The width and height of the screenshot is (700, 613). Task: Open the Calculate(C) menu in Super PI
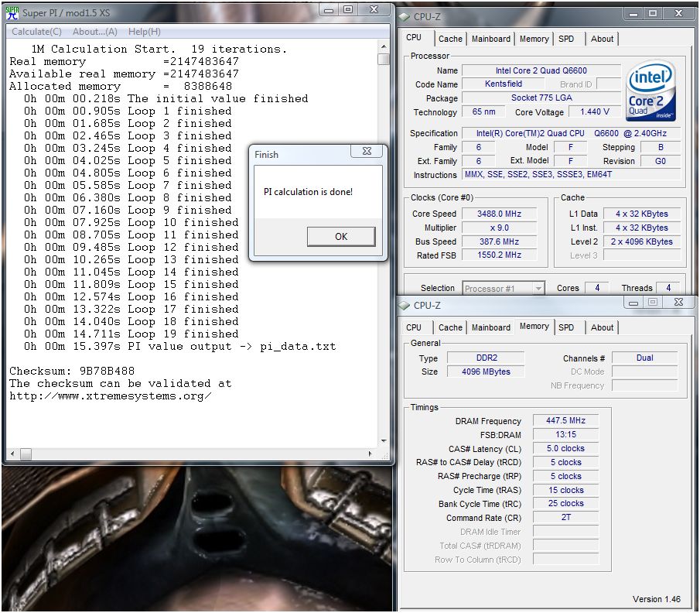[x=36, y=32]
